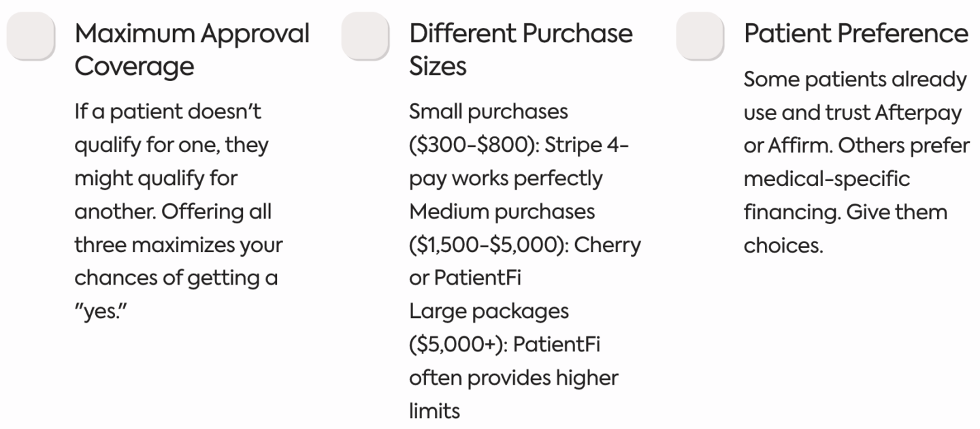Click the '($5,000+): PatientFi' text

pyautogui.click(x=504, y=345)
